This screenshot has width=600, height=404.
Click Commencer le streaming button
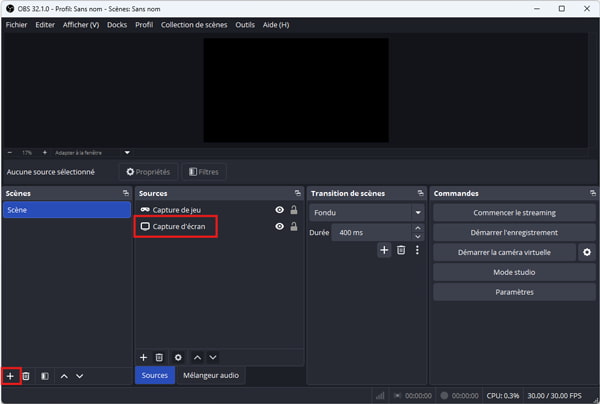(514, 213)
